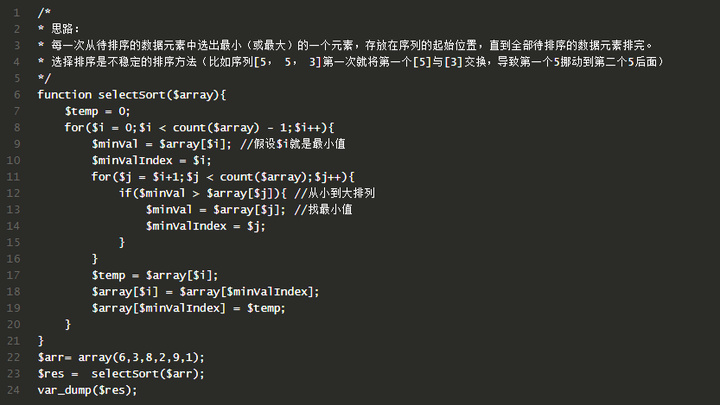Click the inner 'for' keyword on line 11
This screenshot has height=405, width=720.
click(101, 177)
